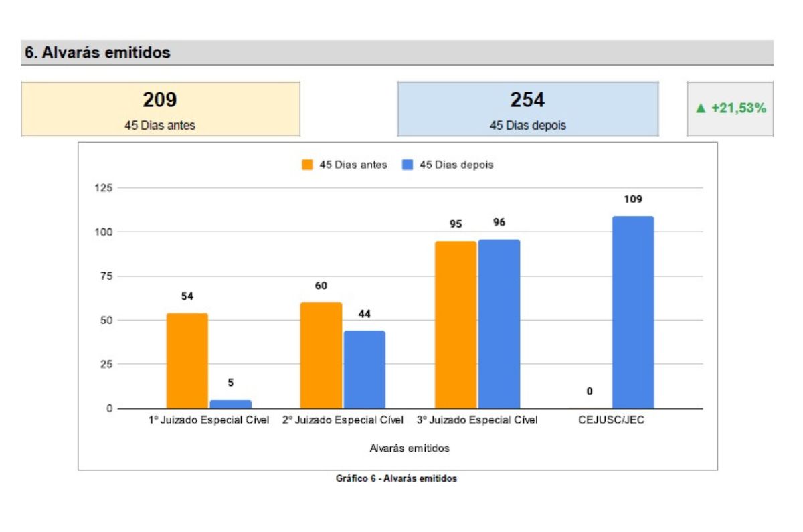Select the "45 Dias depois" legend label
803x532 pixels.
(x=456, y=165)
